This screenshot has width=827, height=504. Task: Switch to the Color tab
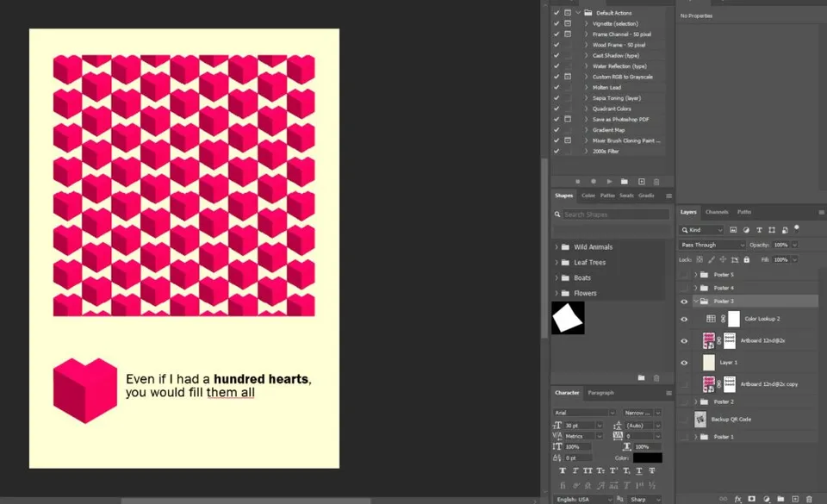pyautogui.click(x=588, y=196)
